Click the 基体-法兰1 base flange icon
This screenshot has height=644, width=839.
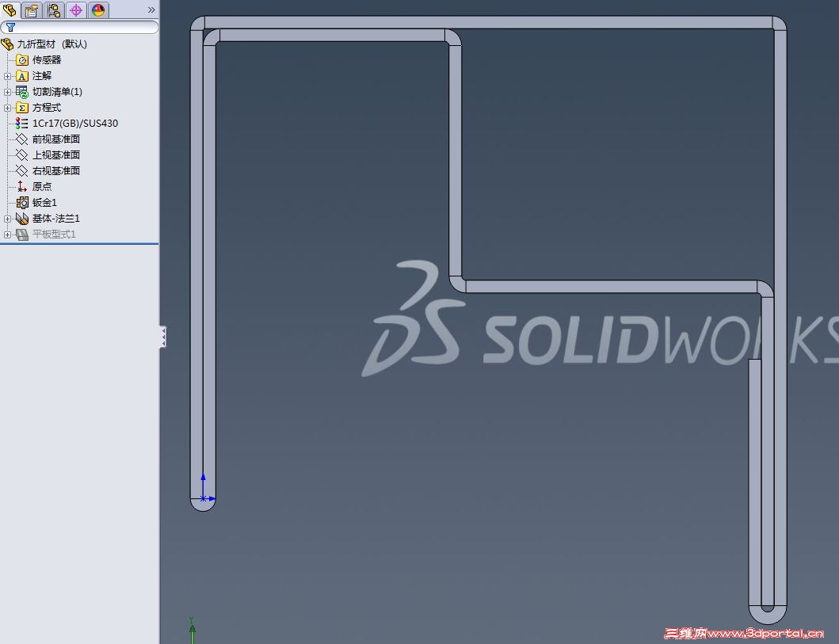(x=22, y=219)
